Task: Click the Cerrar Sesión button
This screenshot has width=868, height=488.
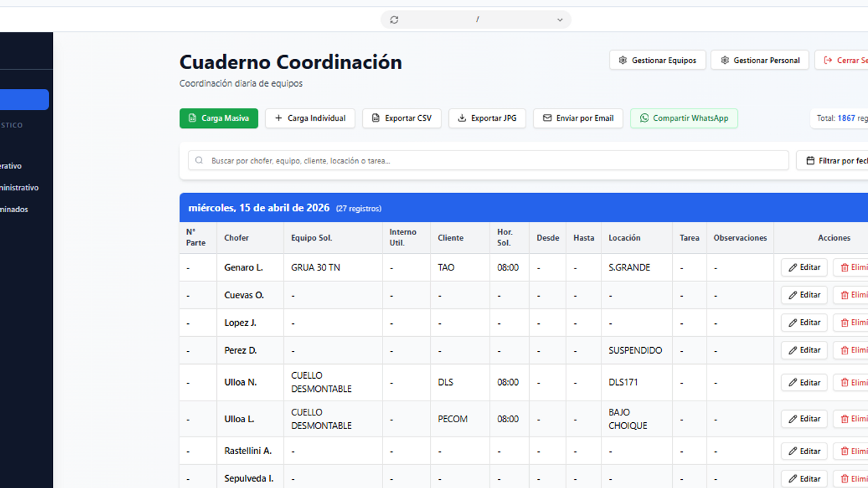Action: (842, 60)
